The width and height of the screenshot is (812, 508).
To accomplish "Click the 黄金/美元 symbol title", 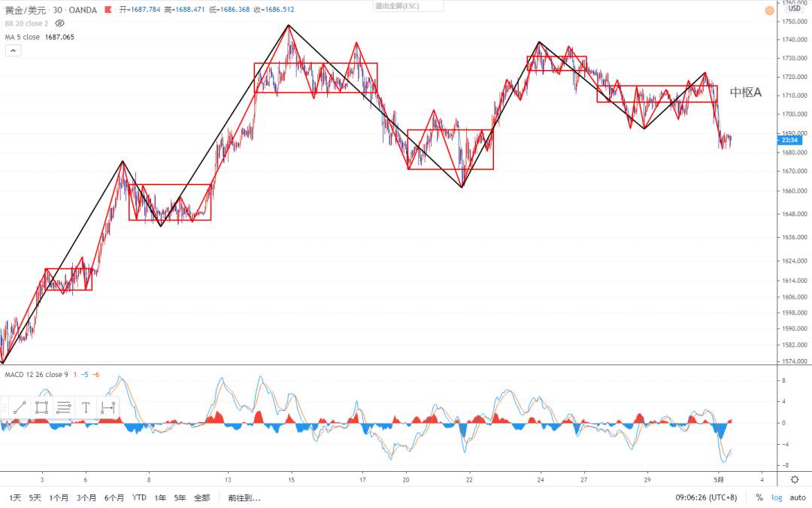I will coord(26,10).
